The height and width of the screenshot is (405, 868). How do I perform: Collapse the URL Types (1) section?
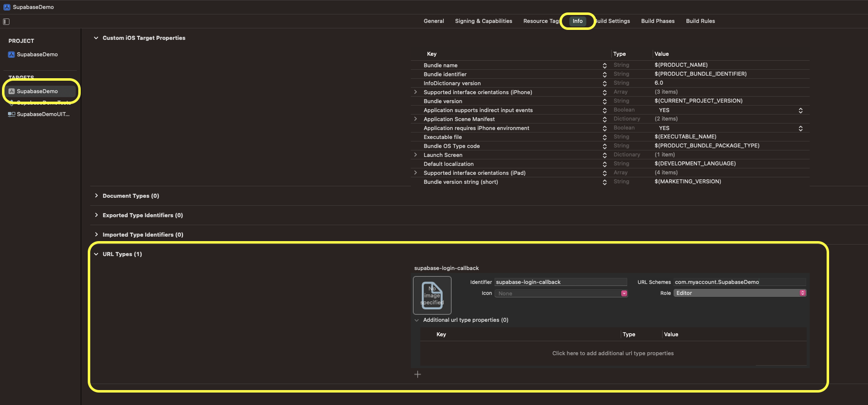pos(96,254)
